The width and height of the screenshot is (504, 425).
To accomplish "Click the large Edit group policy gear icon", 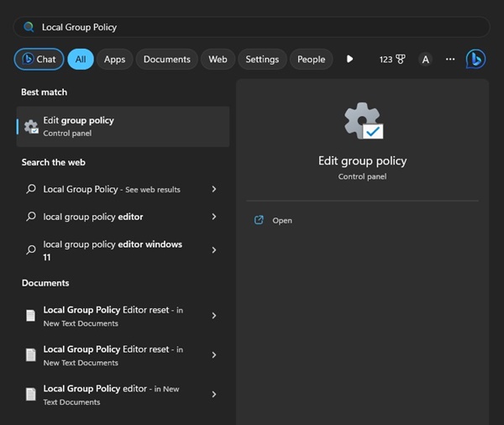I will tap(363, 121).
